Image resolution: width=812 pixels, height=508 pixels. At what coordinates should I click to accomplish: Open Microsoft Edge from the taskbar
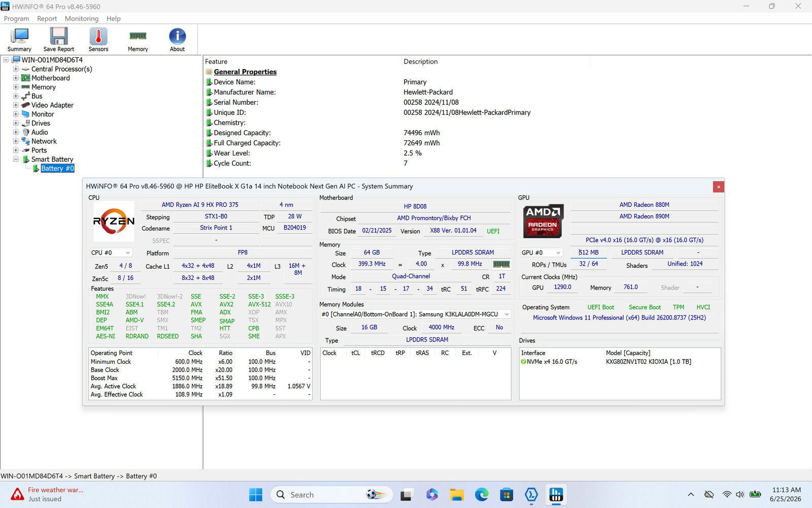(482, 495)
